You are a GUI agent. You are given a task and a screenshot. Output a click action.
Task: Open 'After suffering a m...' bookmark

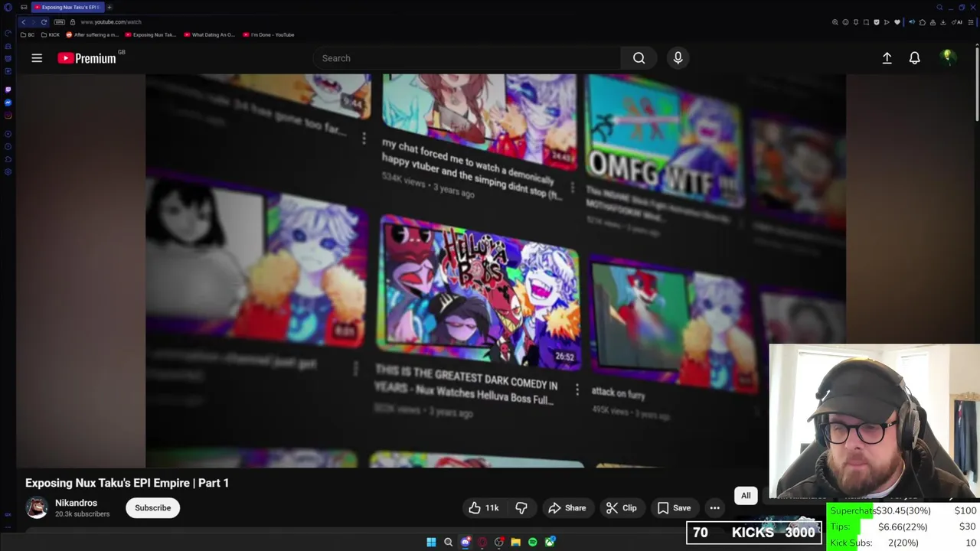(93, 34)
